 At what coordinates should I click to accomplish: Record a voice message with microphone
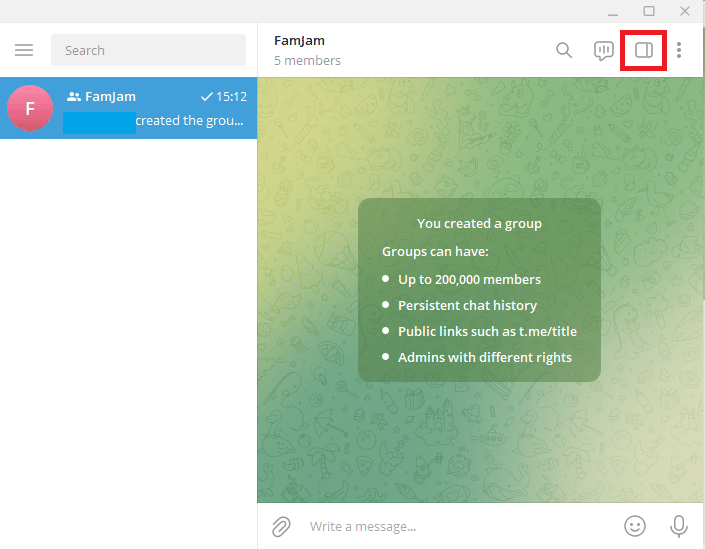pos(678,526)
